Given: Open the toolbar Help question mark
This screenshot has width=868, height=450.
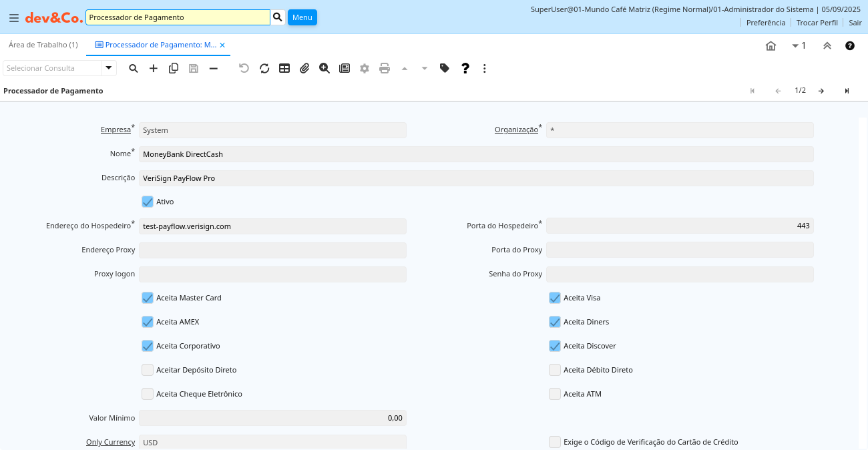Looking at the screenshot, I should pos(465,68).
